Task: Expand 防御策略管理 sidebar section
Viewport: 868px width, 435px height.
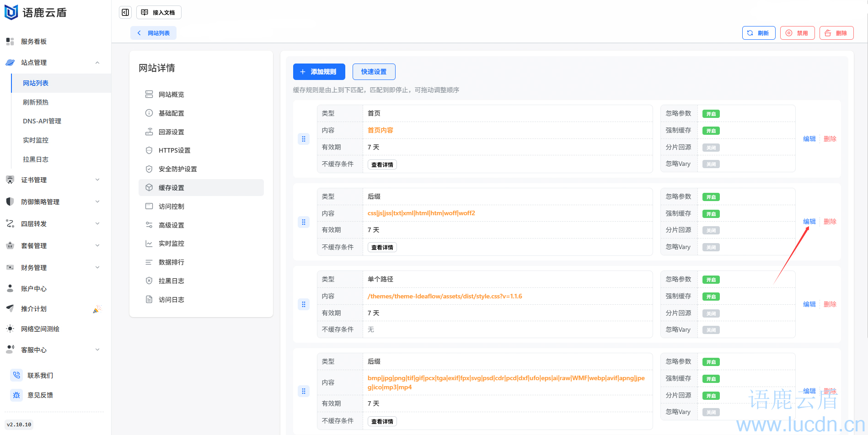Action: pos(53,202)
